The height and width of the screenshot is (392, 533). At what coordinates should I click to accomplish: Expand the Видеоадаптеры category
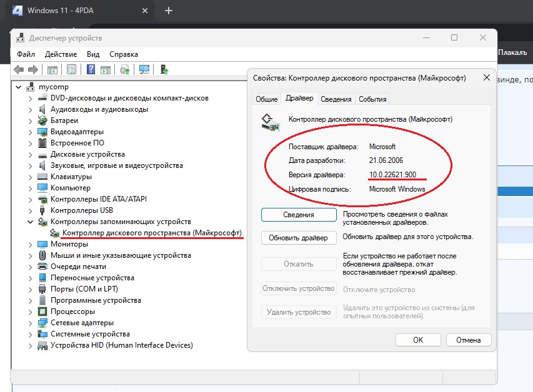[x=30, y=132]
